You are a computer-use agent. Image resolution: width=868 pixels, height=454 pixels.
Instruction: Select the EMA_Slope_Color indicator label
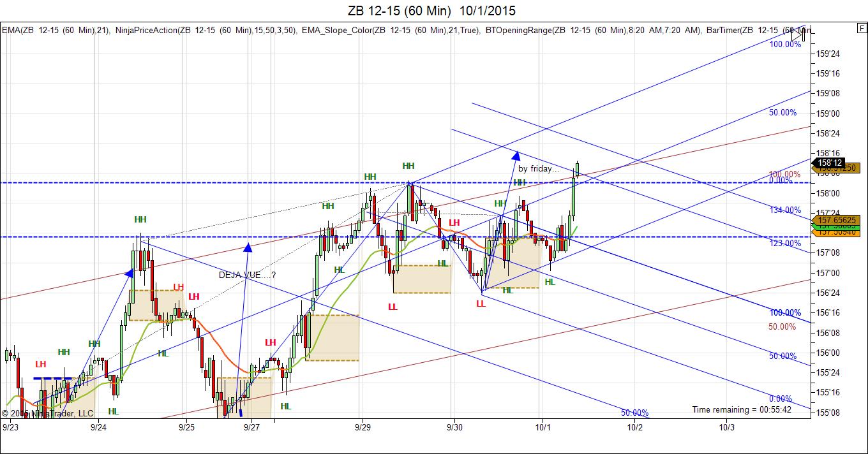(x=392, y=31)
